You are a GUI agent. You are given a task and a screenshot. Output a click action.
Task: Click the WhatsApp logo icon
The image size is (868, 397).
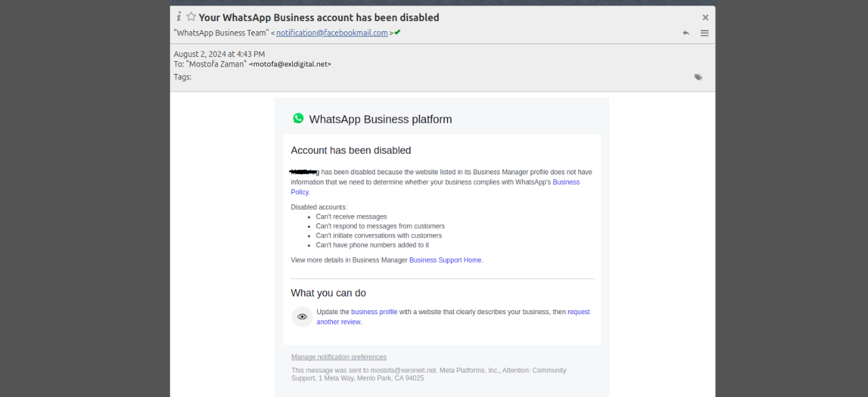298,118
